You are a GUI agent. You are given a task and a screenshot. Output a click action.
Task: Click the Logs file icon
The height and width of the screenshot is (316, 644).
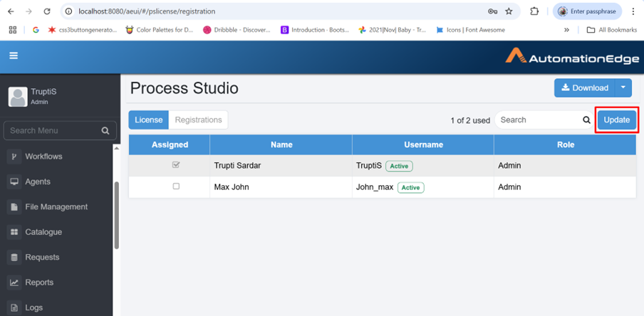pos(14,307)
